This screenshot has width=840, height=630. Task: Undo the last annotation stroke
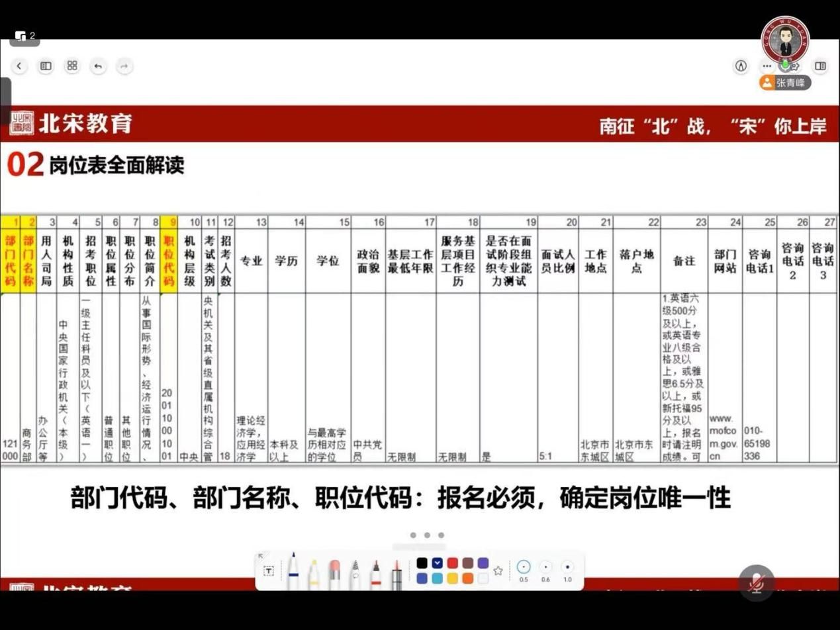point(99,66)
